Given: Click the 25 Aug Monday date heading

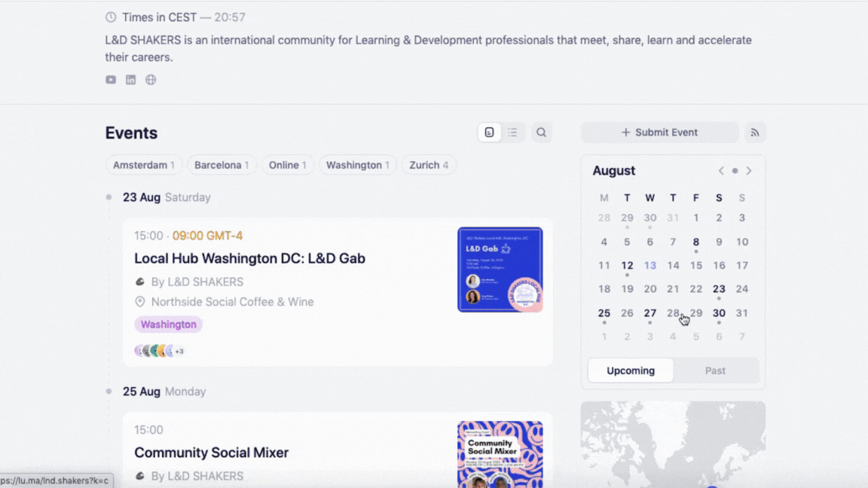Looking at the screenshot, I should tap(164, 392).
